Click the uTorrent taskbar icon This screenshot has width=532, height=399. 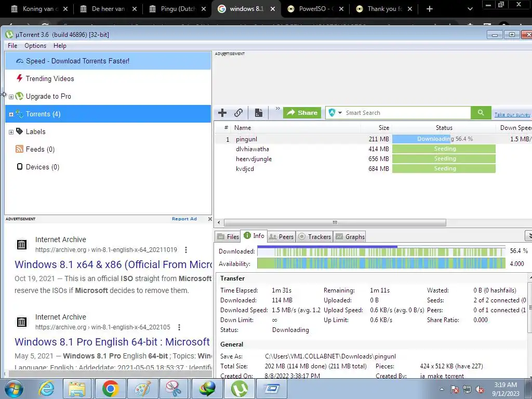tap(240, 389)
